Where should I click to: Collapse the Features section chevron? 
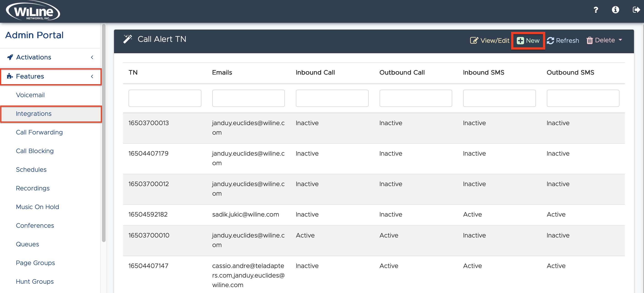point(92,76)
